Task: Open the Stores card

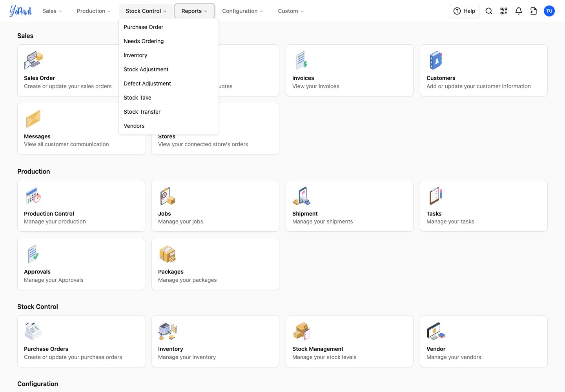Action: click(215, 129)
